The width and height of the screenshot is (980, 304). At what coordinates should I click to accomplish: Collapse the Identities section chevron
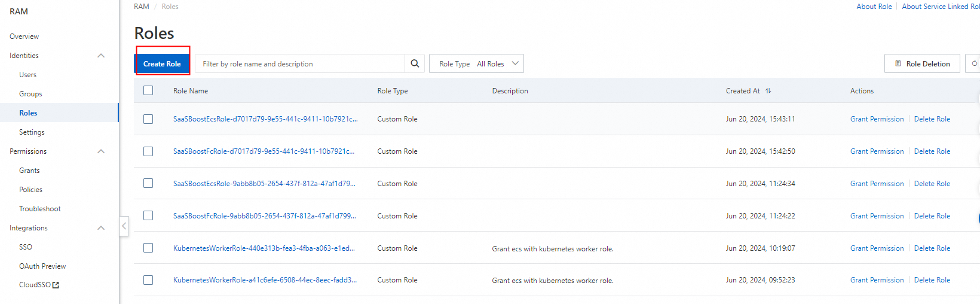click(101, 56)
